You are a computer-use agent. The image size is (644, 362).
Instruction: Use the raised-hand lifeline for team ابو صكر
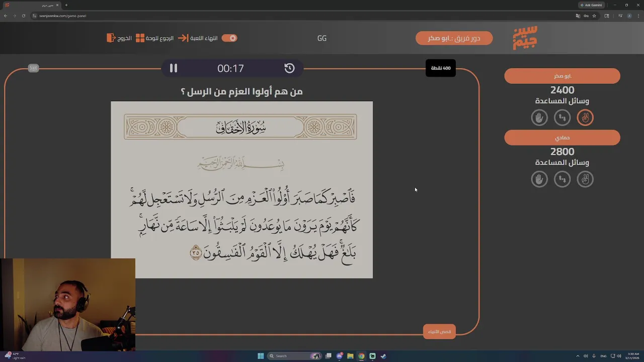click(539, 118)
